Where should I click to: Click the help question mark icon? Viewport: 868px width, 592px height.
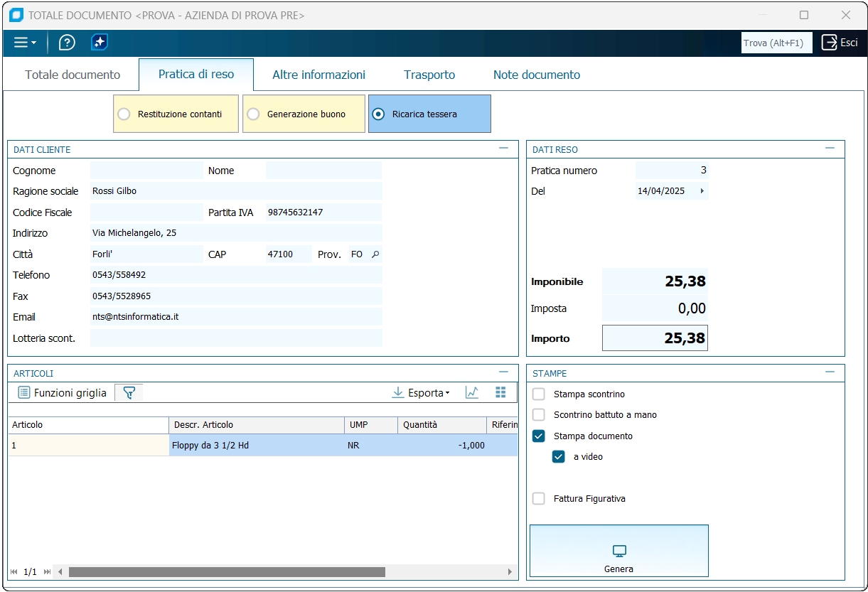pos(67,43)
